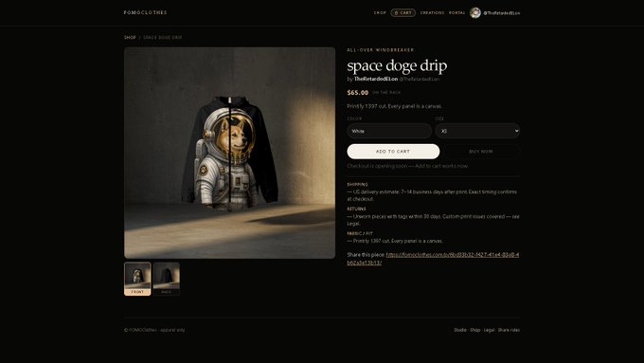Click 'SPACE DOGE DRIP' breadcrumb text

point(163,37)
